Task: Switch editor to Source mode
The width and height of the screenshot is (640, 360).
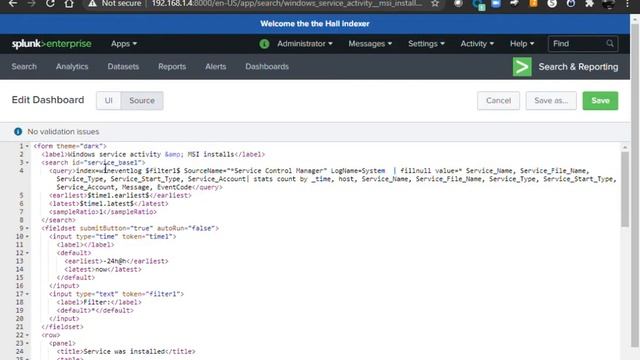Action: pyautogui.click(x=142, y=100)
